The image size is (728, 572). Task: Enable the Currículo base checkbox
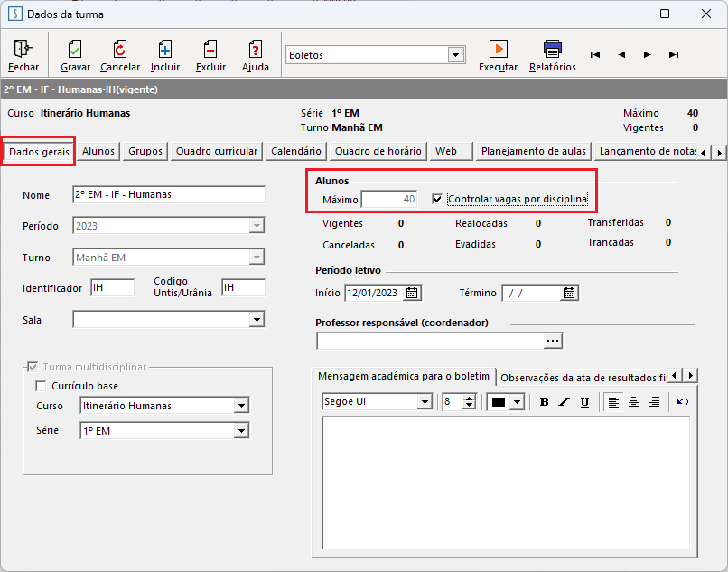41,386
